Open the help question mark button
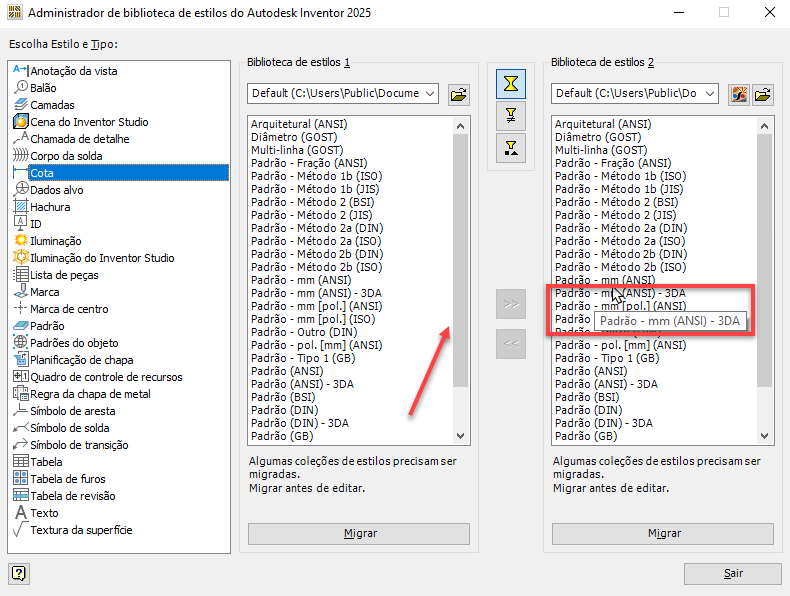Viewport: 790px width, 596px height. click(x=19, y=573)
